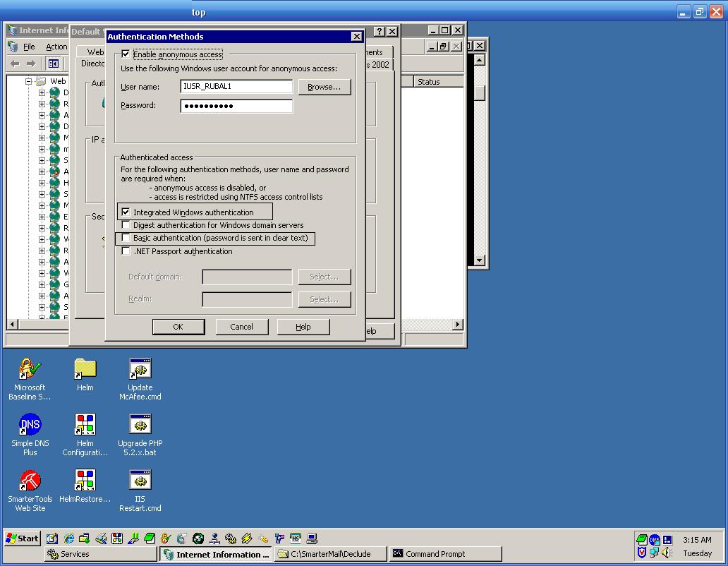This screenshot has height=566, width=728.
Task: Click the User name input field
Action: click(x=236, y=86)
